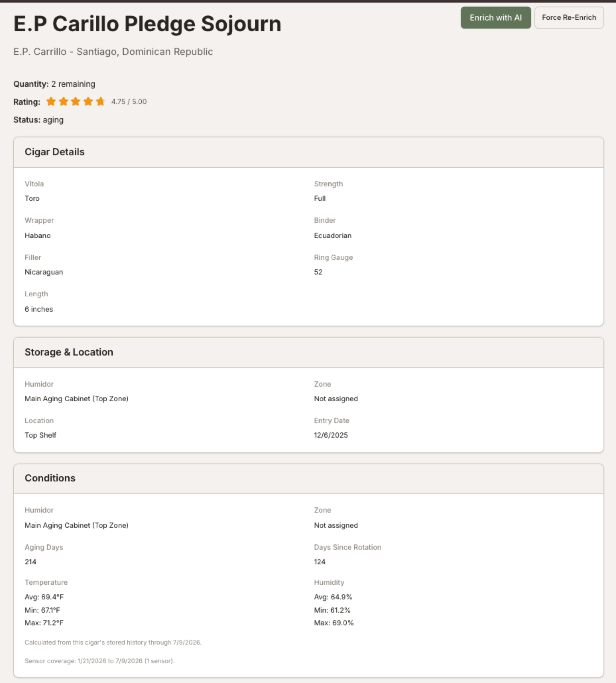Click the 4.75 / 5.00 rating value
This screenshot has width=616, height=683.
[129, 102]
